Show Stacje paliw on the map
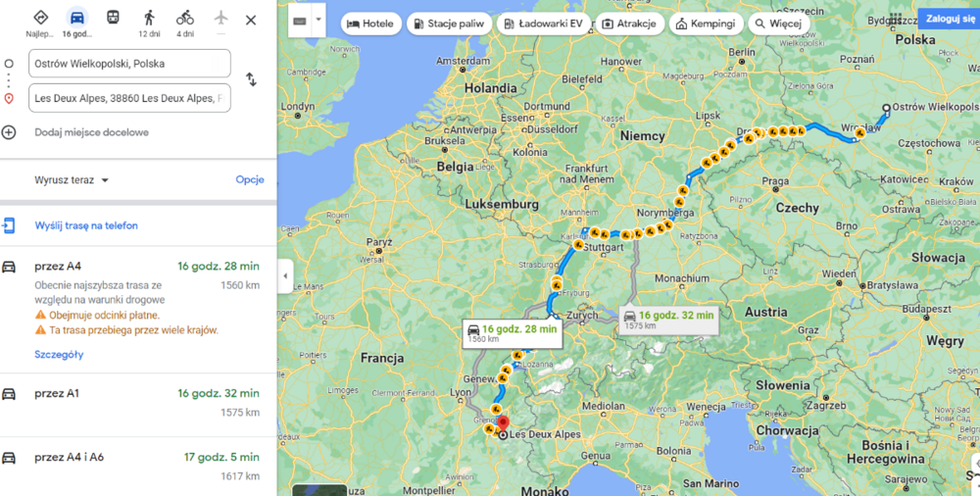 pos(447,24)
